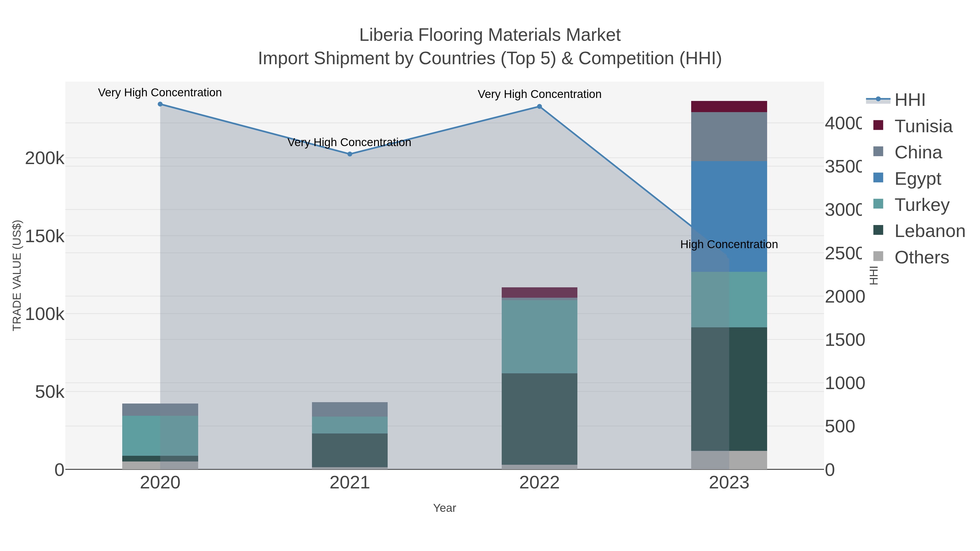Click the 2023 x-axis tick label
Screen dimensions: 980x551
click(x=729, y=482)
